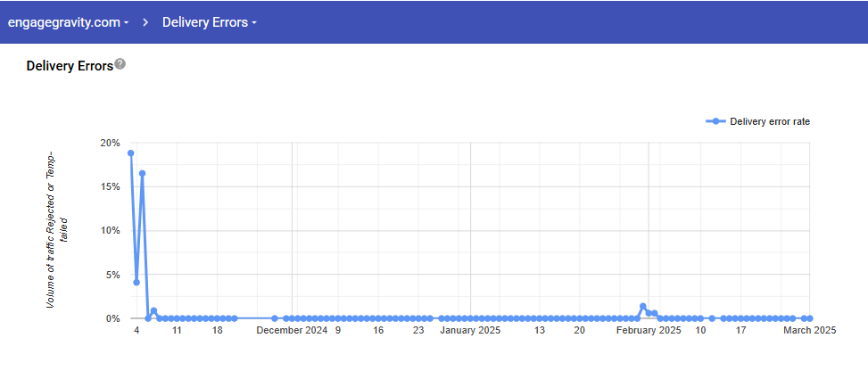Screen dimensions: 868x371
Task: Select the first data point near 19%
Action: (131, 153)
